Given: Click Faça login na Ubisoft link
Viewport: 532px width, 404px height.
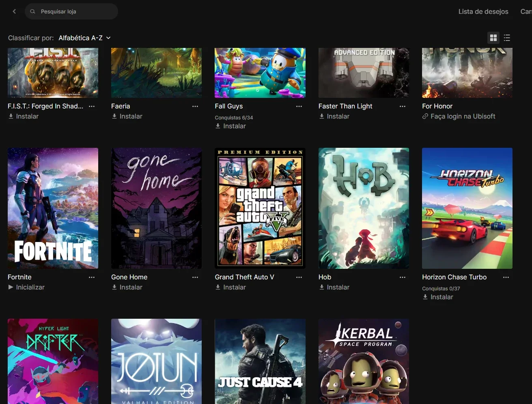Looking at the screenshot, I should [x=463, y=116].
